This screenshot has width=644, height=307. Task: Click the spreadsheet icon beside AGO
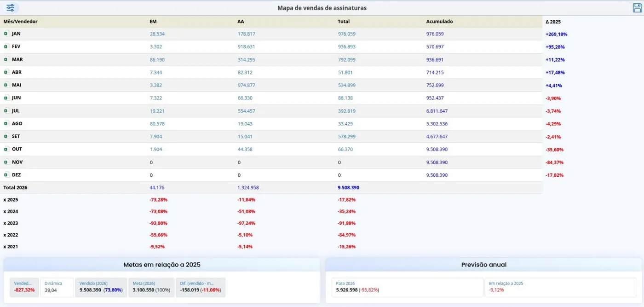tap(6, 124)
